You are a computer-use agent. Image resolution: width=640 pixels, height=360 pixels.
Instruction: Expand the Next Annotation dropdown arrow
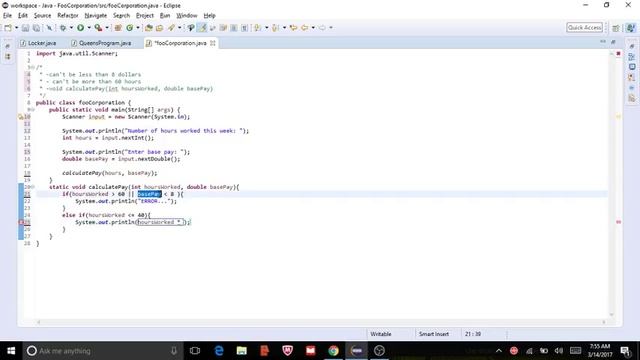click(x=267, y=28)
